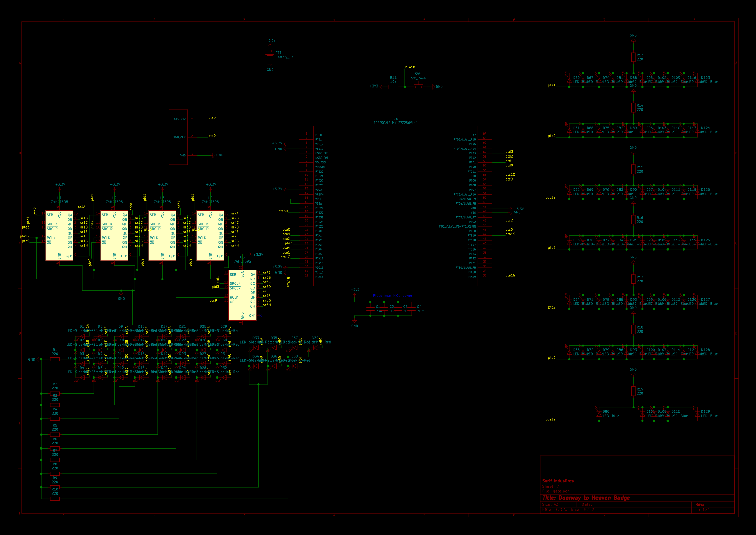The height and width of the screenshot is (535, 756).
Task: Click the R2 220 resistor symbol
Action: coord(55,394)
